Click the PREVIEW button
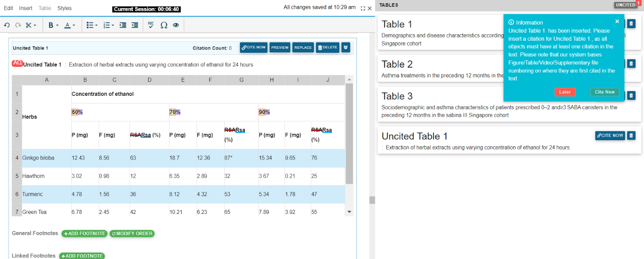Viewport: 644px width, 259px height. [280, 48]
